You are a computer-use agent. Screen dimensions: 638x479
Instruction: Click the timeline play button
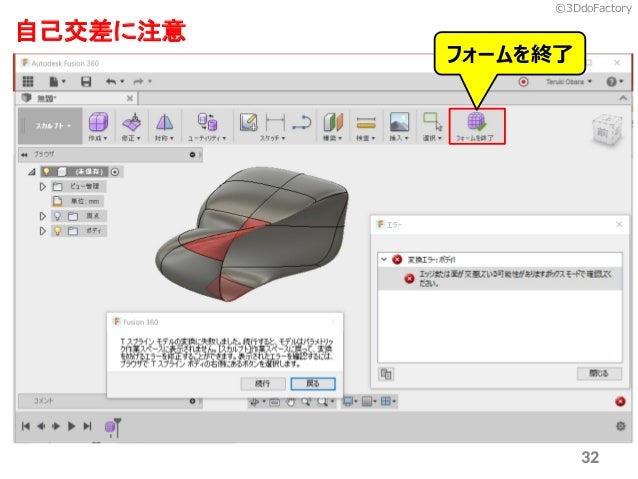click(72, 427)
